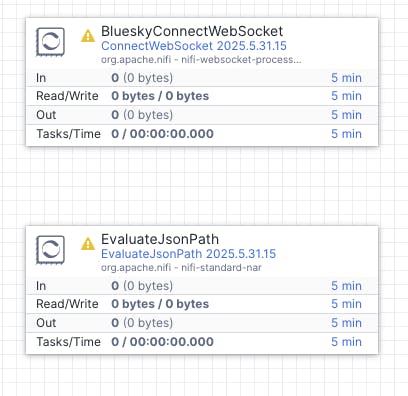Click the warning triangle on BlueskyConnectWebSocket
This screenshot has width=408, height=396.
point(88,36)
